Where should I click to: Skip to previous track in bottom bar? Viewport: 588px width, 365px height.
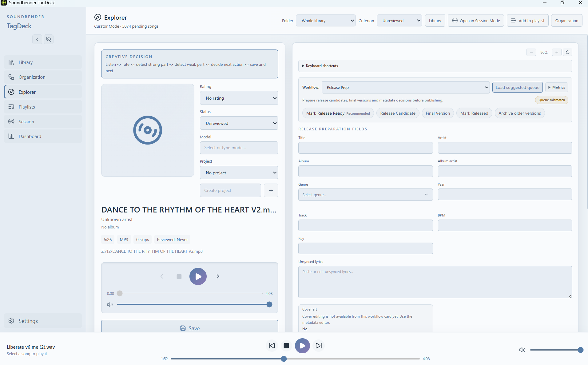[272, 346]
